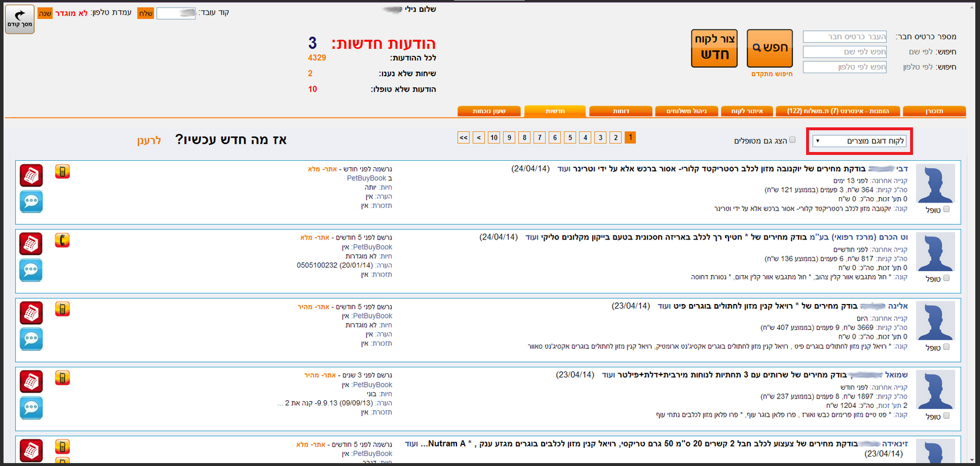Click the חפש magnifier search button
This screenshot has height=466, width=980.
(x=770, y=48)
